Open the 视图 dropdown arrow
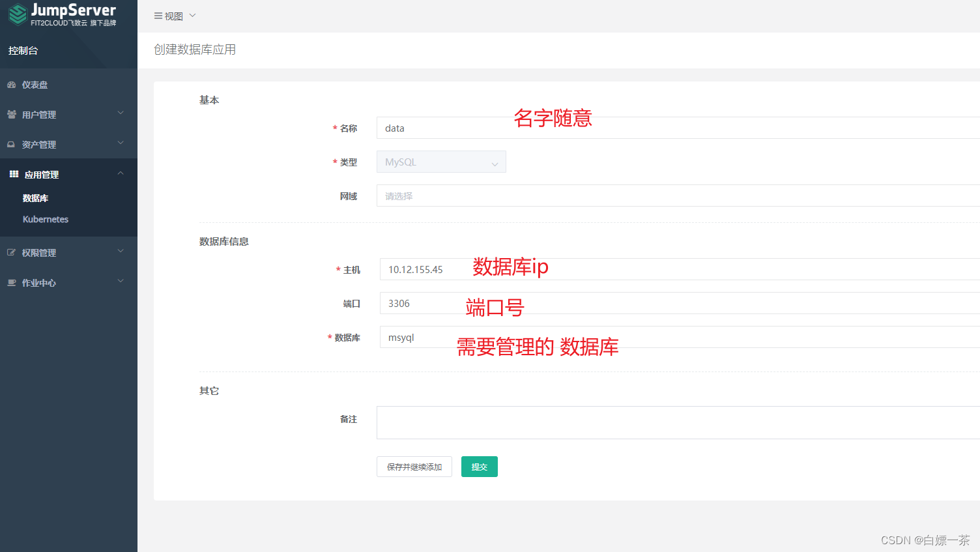 coord(192,16)
